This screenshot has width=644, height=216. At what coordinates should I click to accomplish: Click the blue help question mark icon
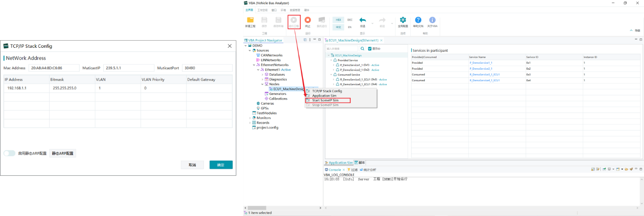tap(418, 20)
